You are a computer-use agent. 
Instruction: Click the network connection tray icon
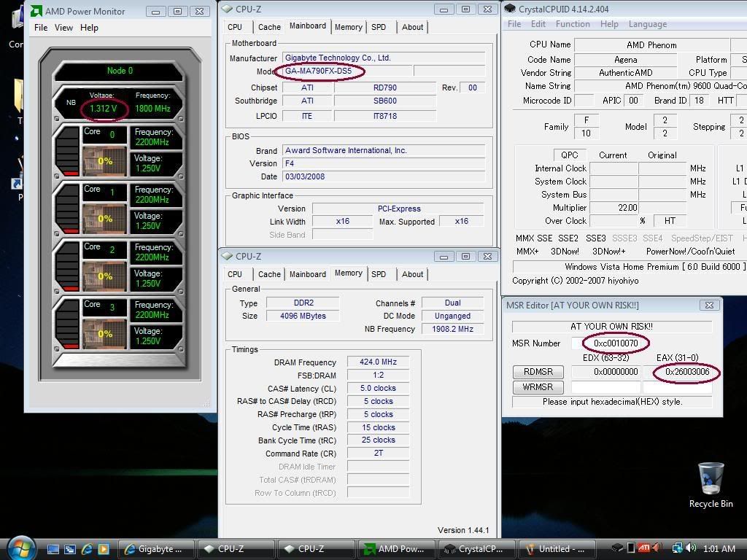click(677, 548)
